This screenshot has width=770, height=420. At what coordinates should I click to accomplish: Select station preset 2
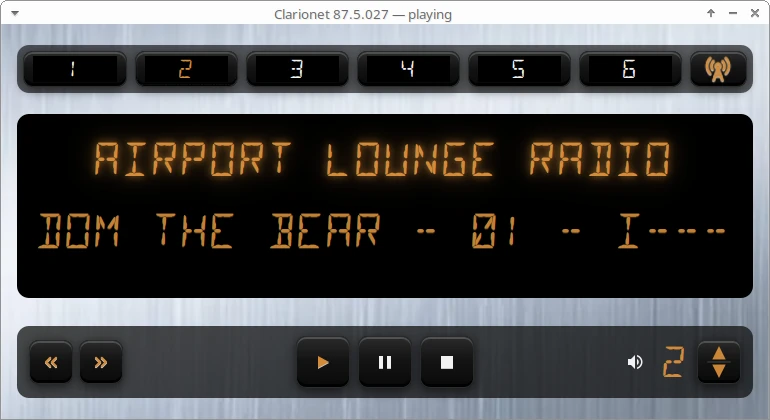(x=185, y=69)
